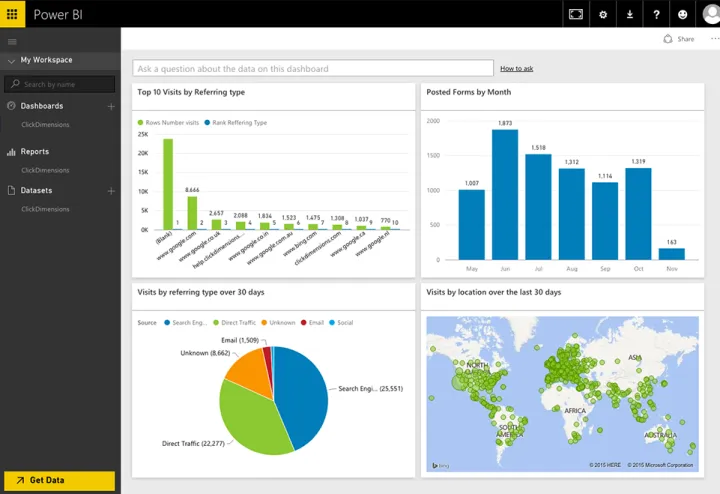720x494 pixels.
Task: Open the app launcher waffle icon
Action: pos(13,14)
